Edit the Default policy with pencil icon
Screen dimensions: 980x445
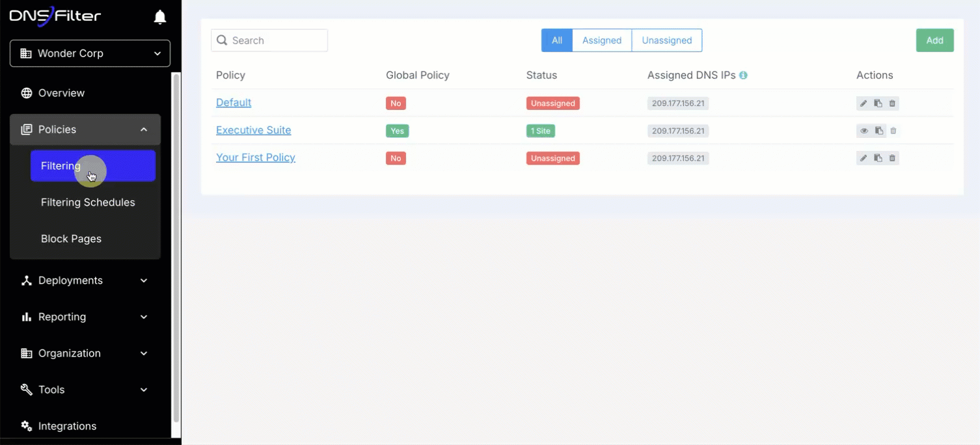tap(864, 103)
